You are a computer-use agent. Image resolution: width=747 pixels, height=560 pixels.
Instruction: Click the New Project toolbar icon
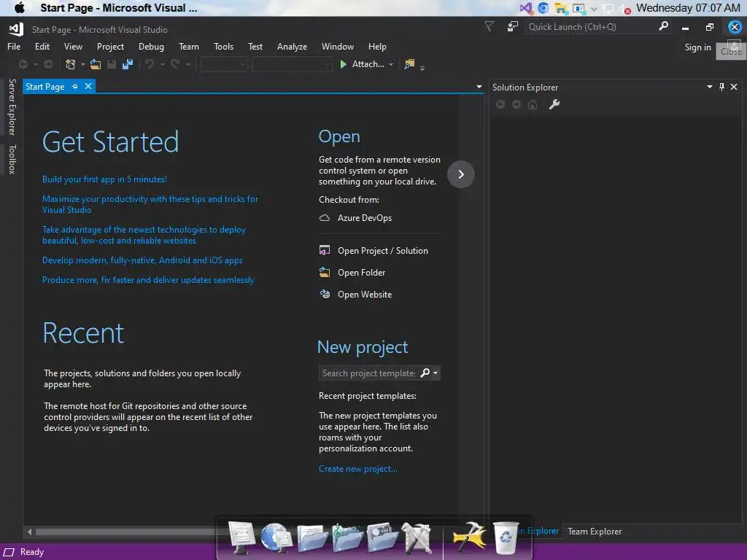(x=71, y=64)
